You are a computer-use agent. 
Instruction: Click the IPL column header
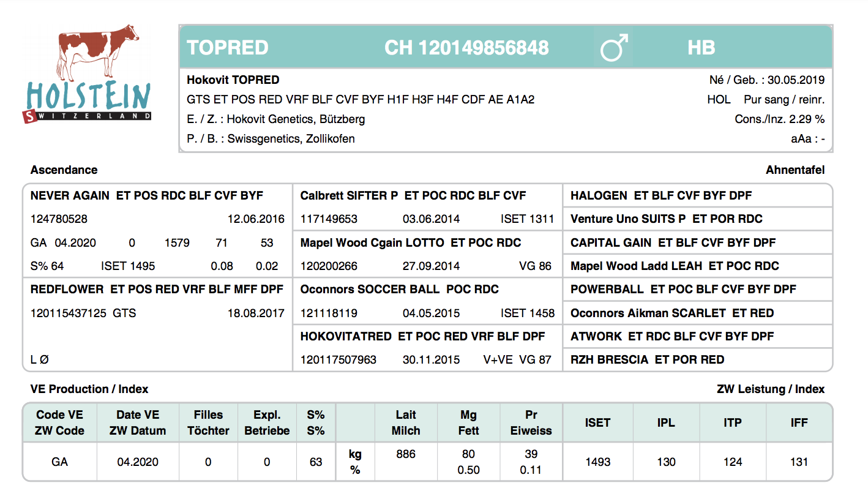(x=666, y=422)
